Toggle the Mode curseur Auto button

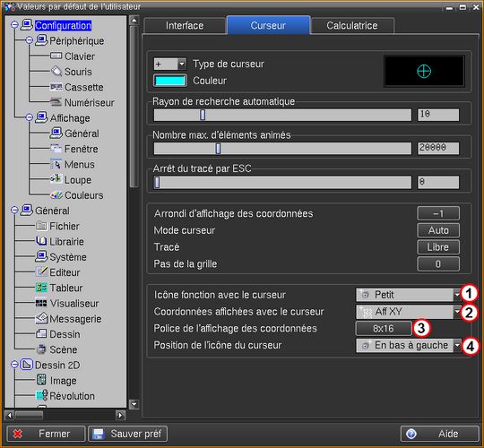[x=438, y=230]
